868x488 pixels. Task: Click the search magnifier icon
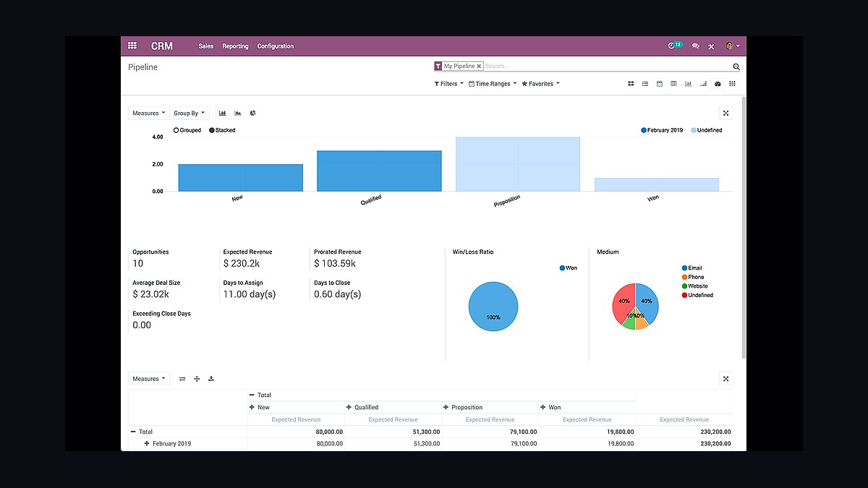[x=736, y=67]
